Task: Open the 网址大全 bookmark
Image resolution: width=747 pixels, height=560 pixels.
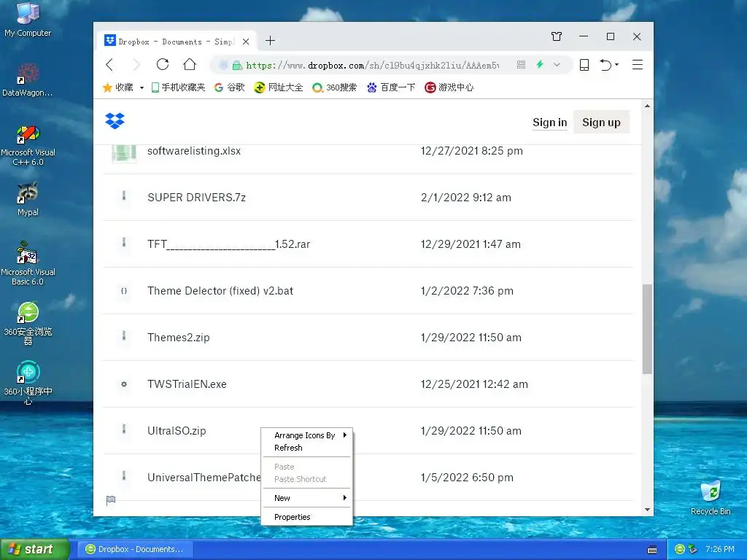Action: click(x=278, y=87)
